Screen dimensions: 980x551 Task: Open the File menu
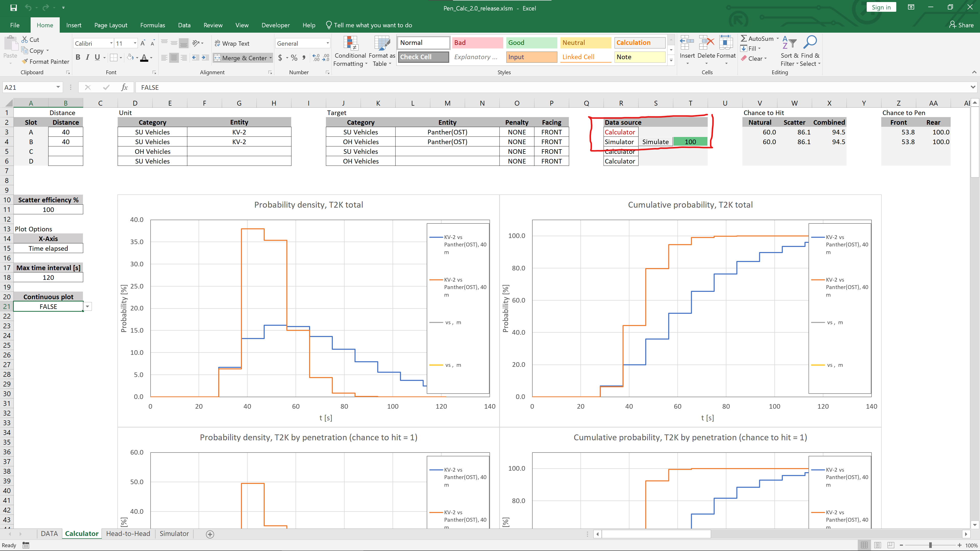[15, 25]
